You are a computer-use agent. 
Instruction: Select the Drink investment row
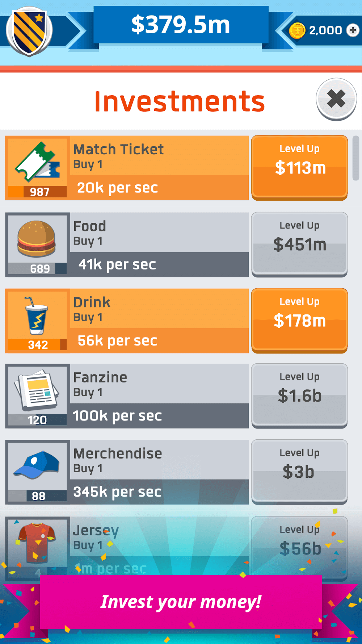[159, 321]
